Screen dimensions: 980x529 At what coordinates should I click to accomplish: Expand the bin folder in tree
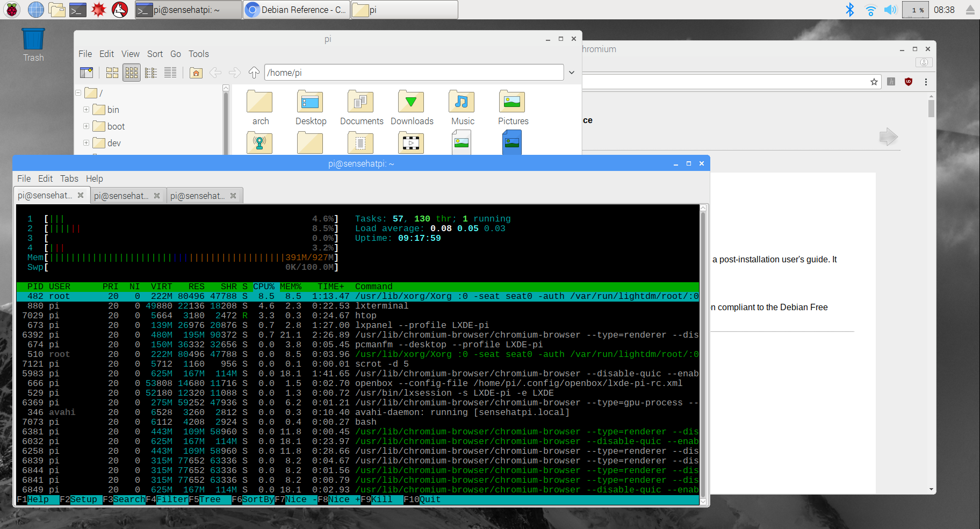point(86,110)
